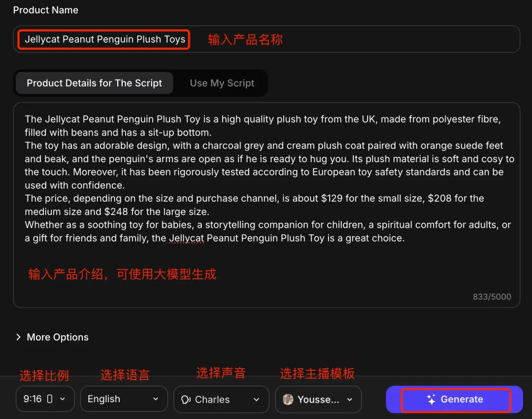Click the underlined word Jellycat in the description

(x=186, y=239)
